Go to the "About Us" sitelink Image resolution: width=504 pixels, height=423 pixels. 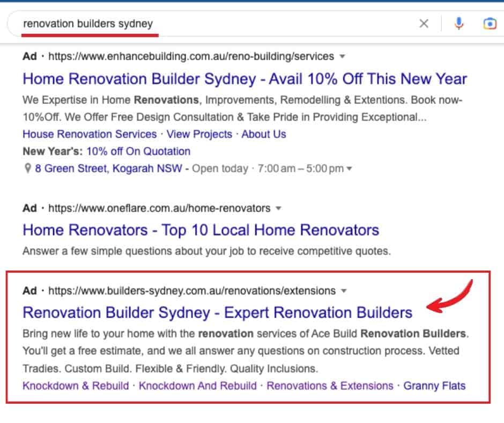[264, 134]
